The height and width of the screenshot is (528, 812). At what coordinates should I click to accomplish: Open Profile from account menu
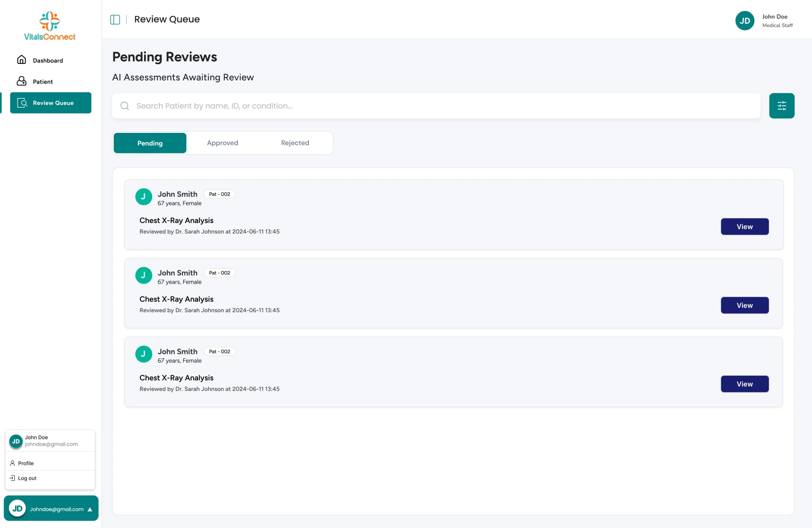point(50,463)
